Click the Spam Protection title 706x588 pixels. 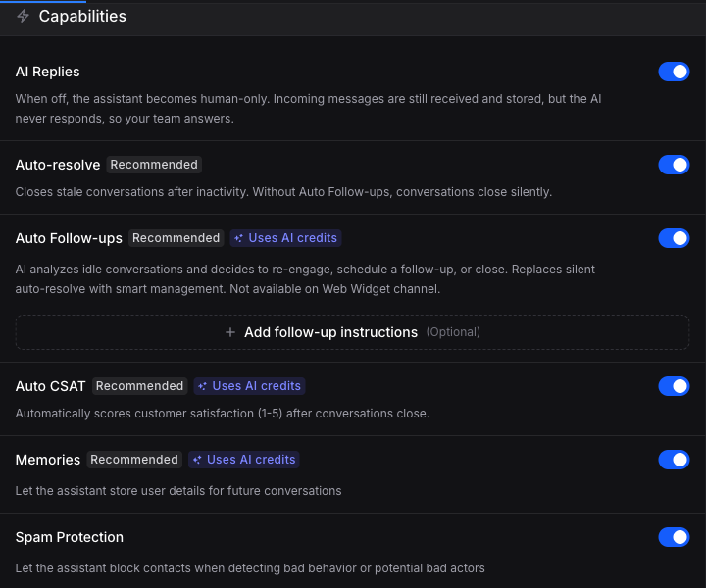pos(70,537)
